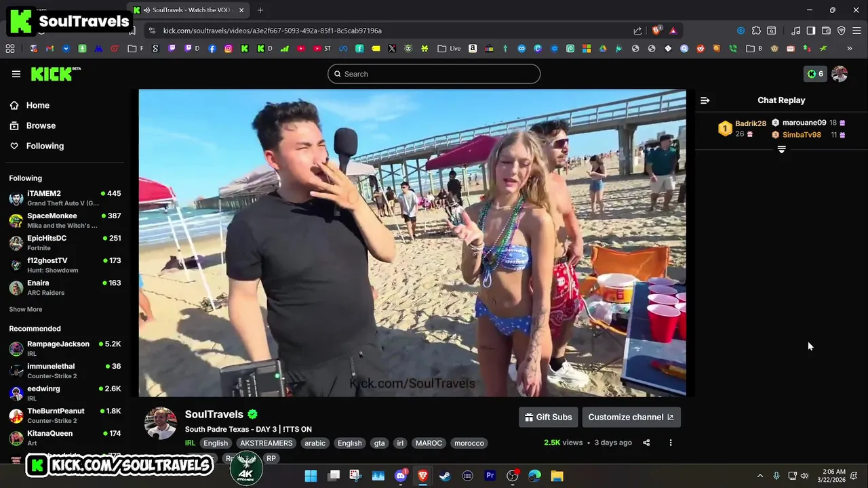868x488 pixels.
Task: Open TheBurntPeanut recommended channel
Action: [65, 415]
